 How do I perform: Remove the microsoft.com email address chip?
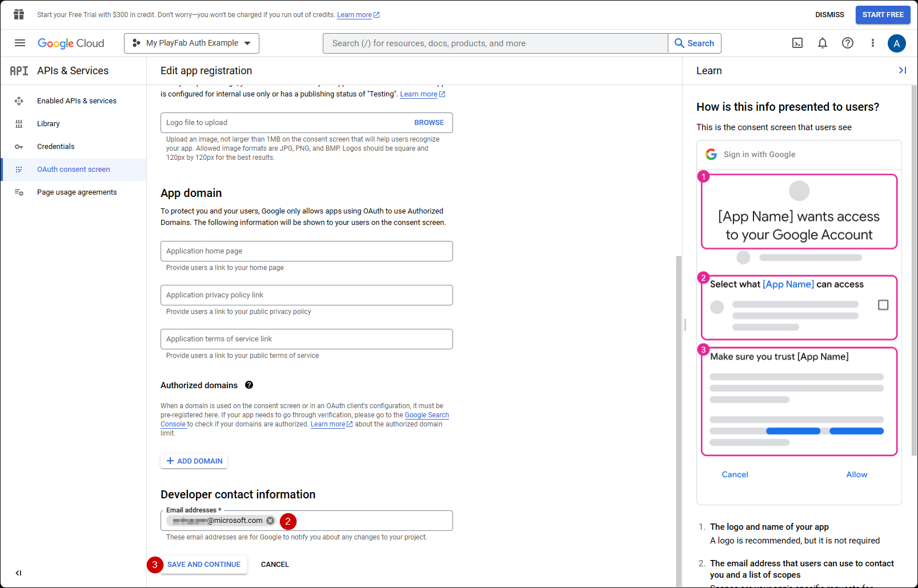tap(270, 520)
